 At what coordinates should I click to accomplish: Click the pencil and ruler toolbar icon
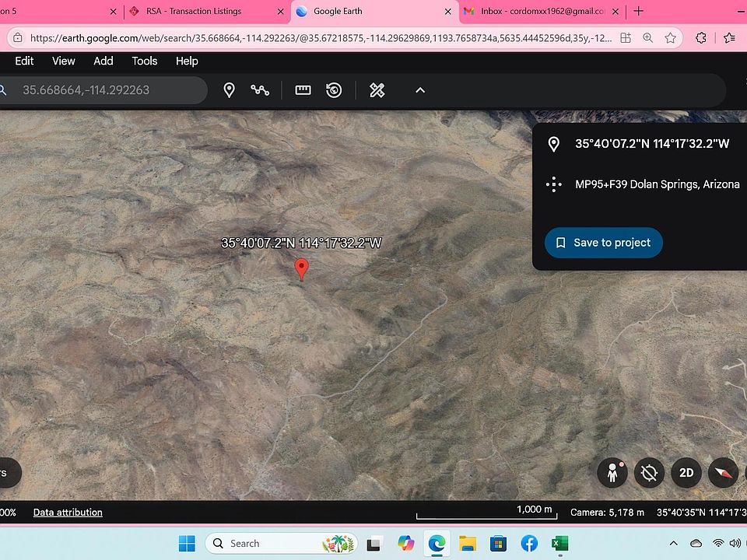coord(377,90)
